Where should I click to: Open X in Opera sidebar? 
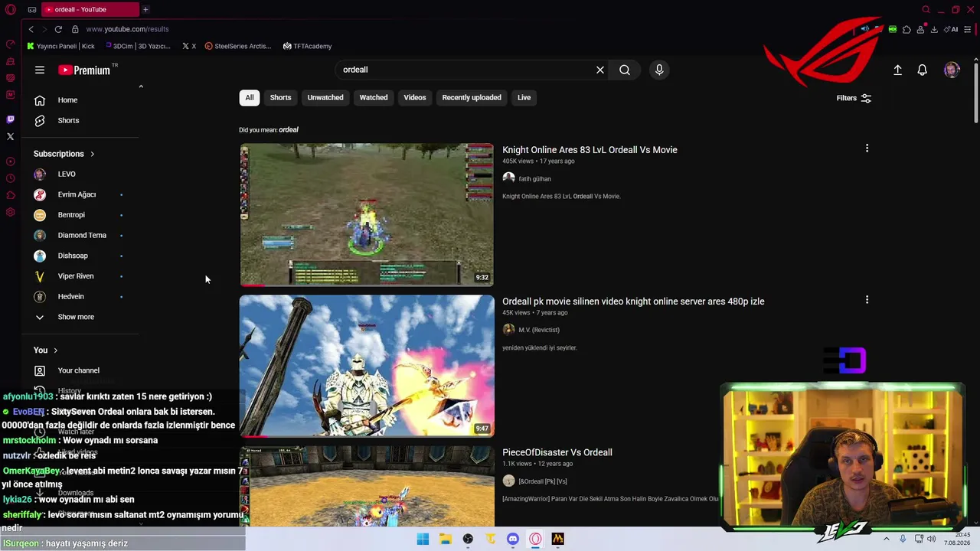(x=11, y=137)
